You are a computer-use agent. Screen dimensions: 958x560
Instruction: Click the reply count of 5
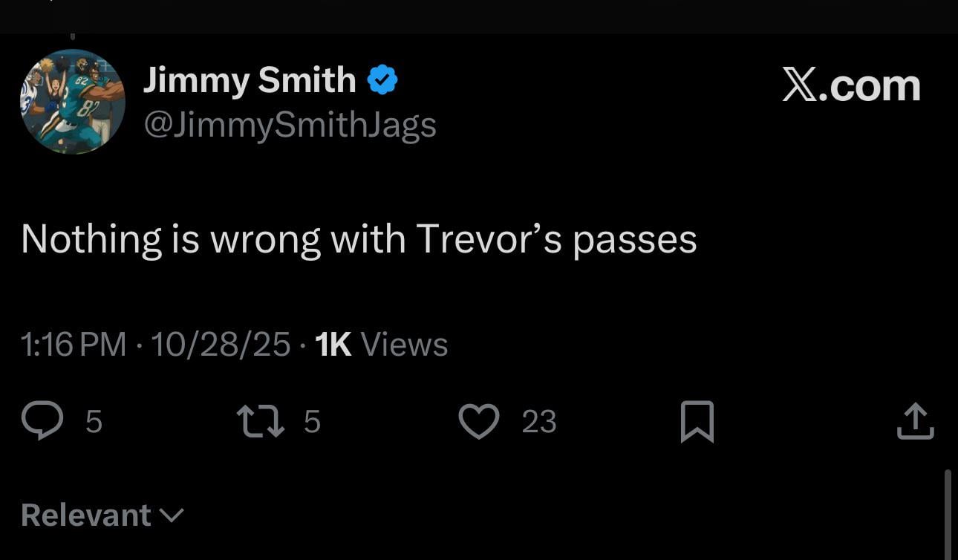(x=94, y=422)
